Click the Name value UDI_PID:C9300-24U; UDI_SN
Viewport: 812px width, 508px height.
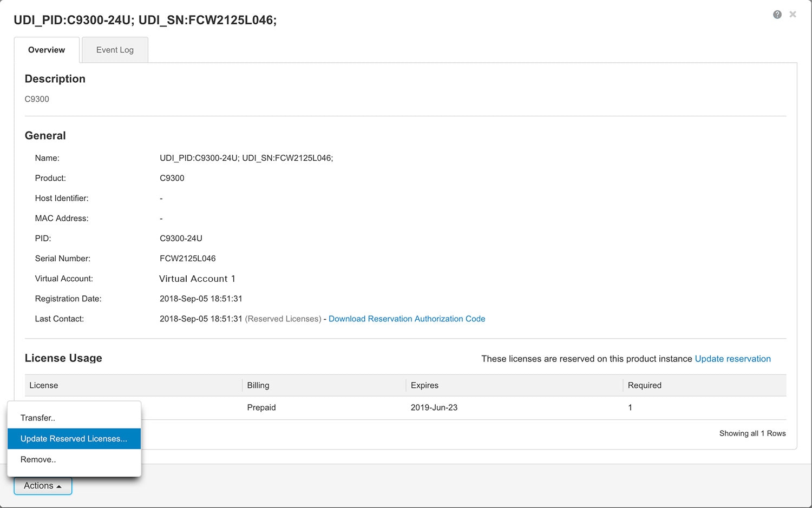246,158
